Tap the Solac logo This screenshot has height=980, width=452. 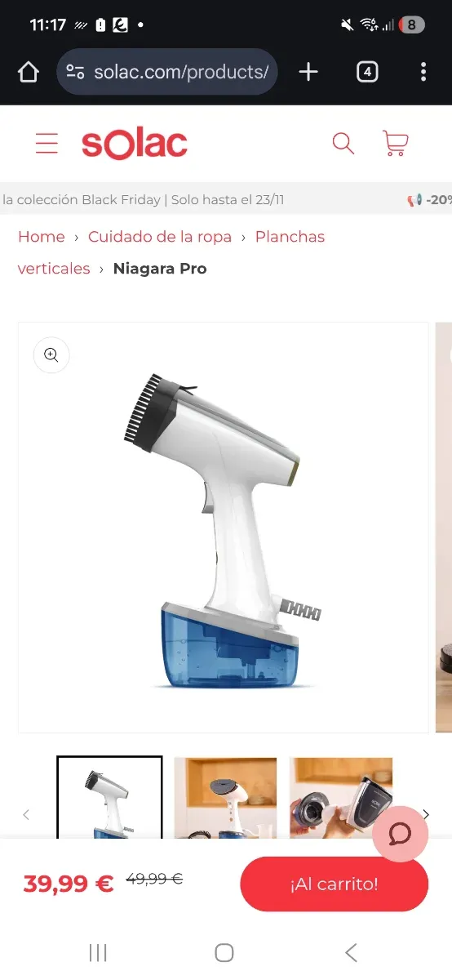[x=135, y=144]
